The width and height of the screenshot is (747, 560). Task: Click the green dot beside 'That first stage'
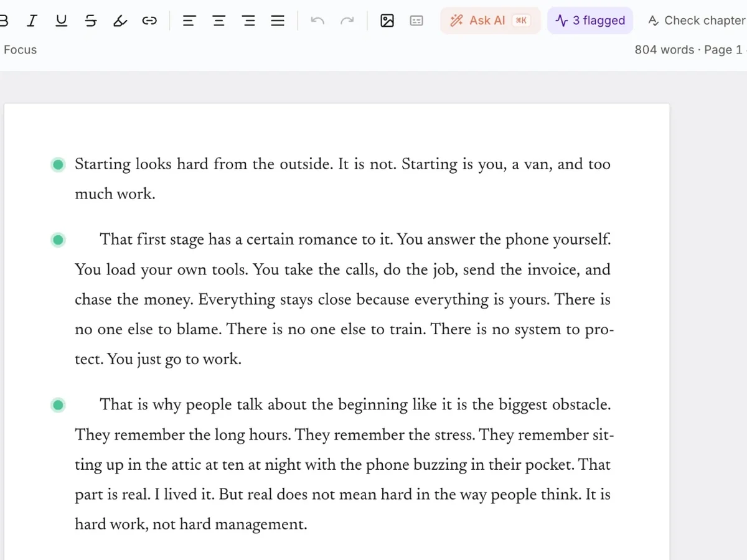tap(58, 240)
